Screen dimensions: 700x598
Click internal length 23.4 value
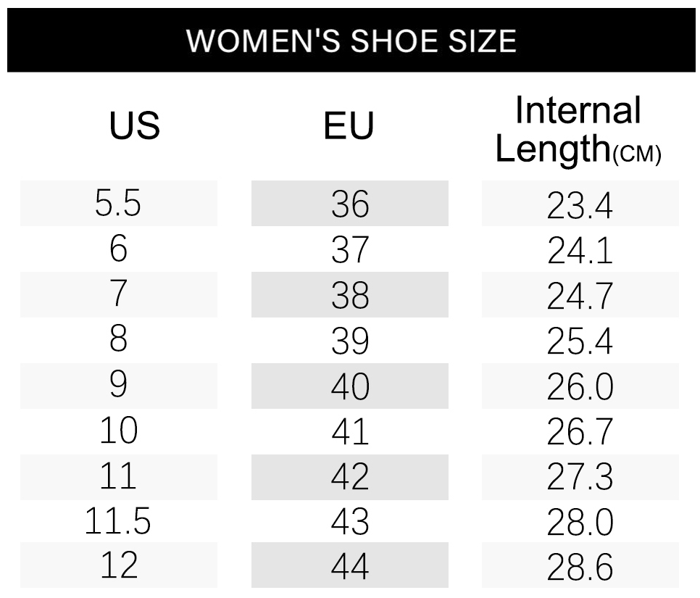pos(580,205)
